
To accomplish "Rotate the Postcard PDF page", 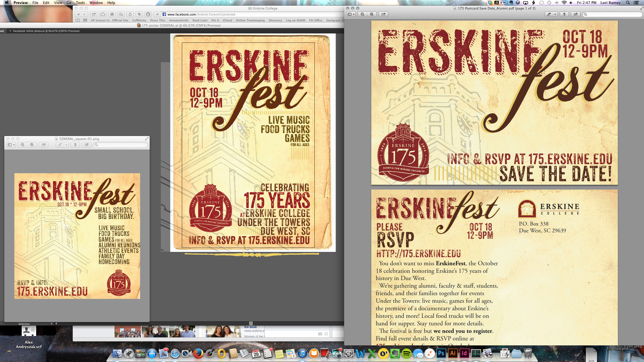I will click(x=564, y=14).
